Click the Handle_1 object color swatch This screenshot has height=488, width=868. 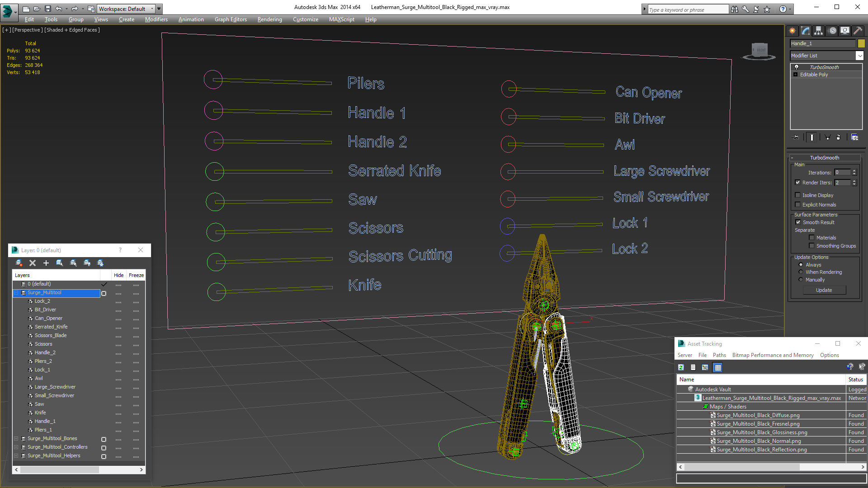861,43
